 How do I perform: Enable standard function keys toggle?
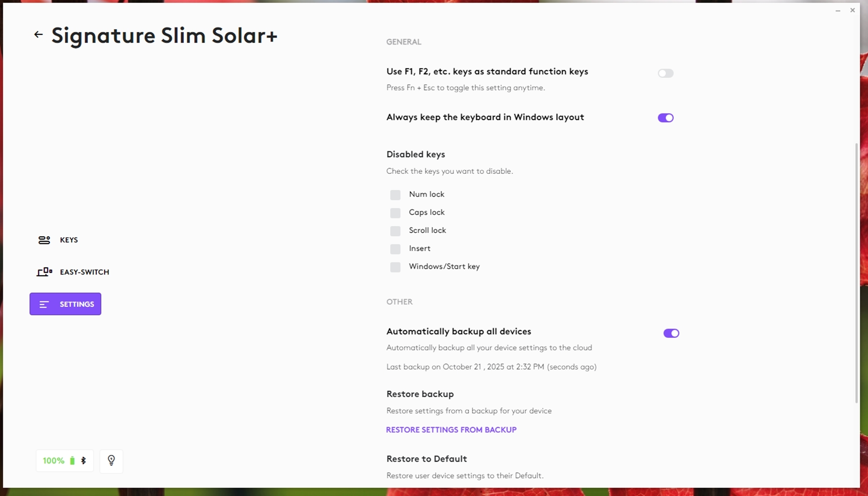click(x=665, y=73)
